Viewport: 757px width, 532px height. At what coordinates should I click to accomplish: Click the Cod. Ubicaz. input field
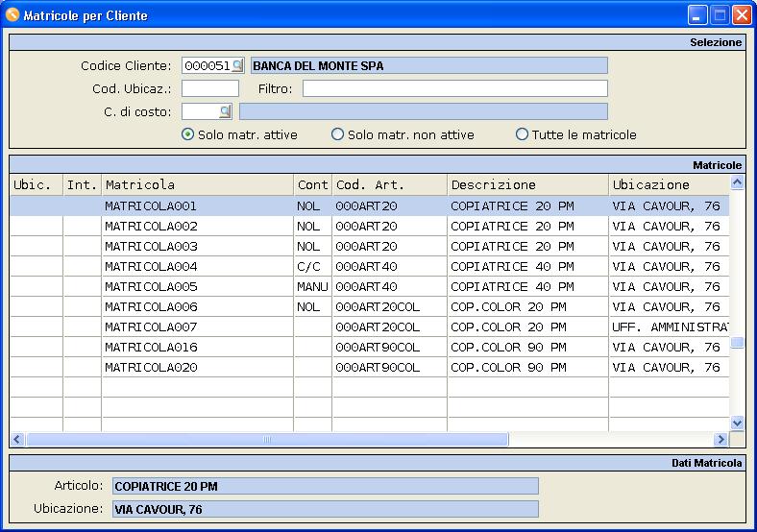pos(210,88)
